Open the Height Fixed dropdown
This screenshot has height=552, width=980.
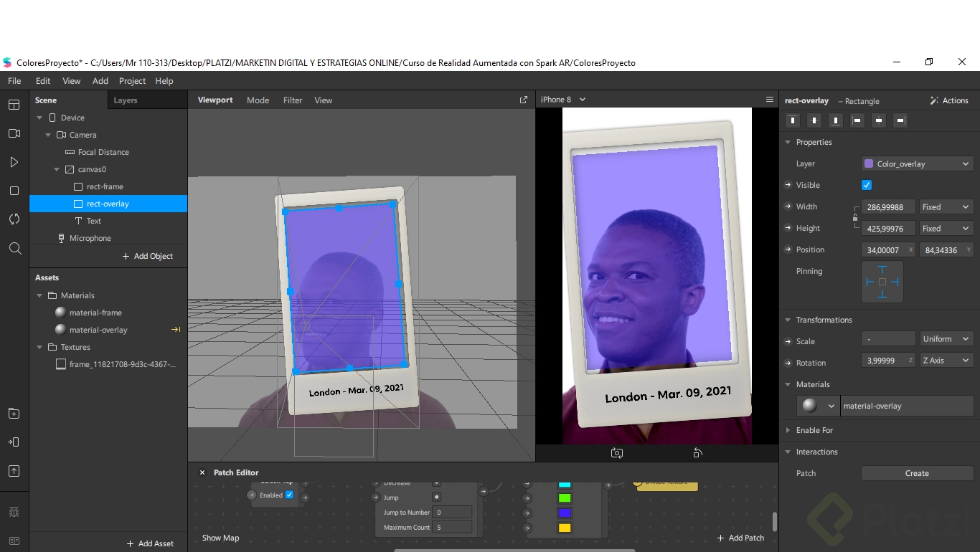click(x=946, y=228)
